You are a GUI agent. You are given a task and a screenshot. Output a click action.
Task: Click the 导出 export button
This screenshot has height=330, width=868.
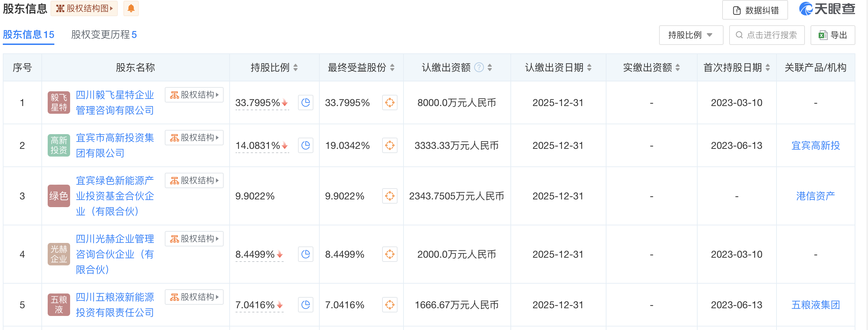click(833, 35)
